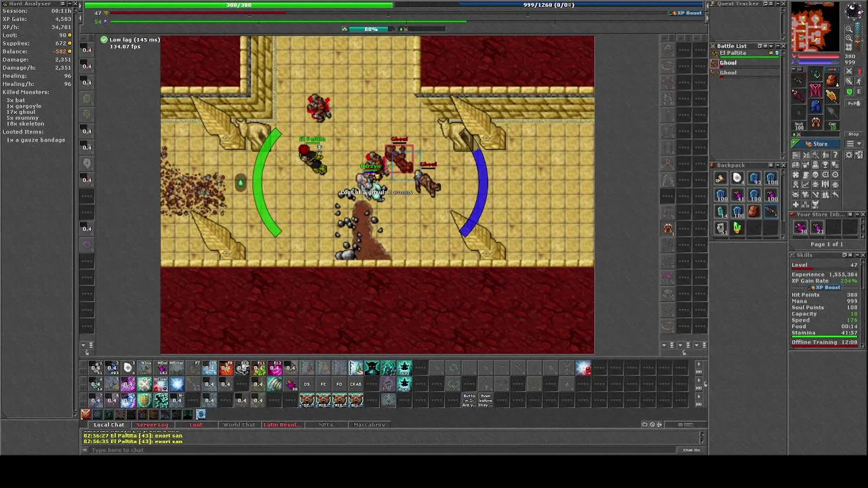Click the XP Boost button in Skills panel

click(x=824, y=287)
